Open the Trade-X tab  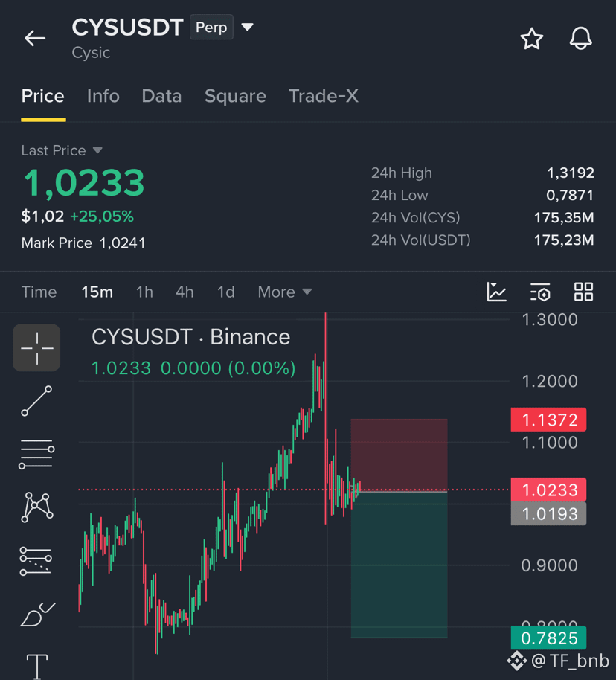[324, 96]
